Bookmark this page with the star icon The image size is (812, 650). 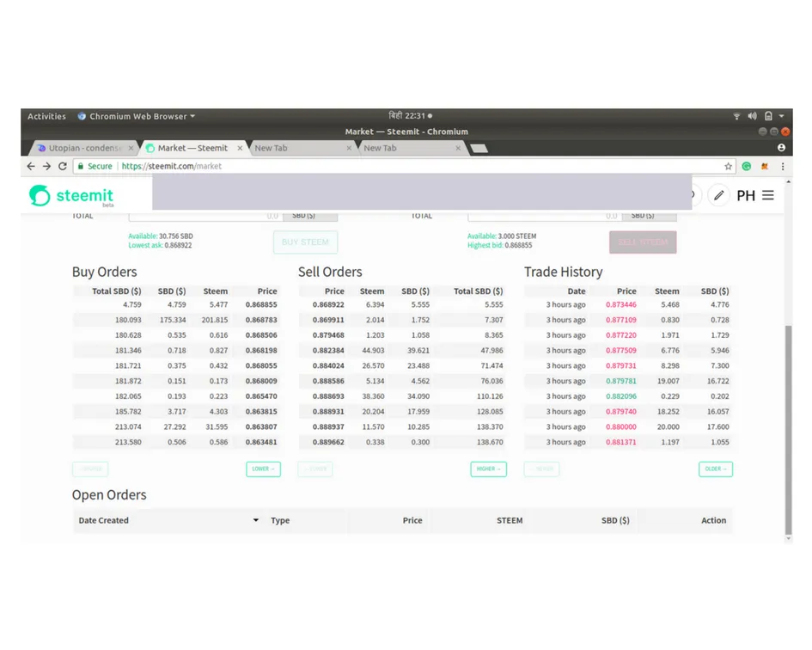[728, 166]
